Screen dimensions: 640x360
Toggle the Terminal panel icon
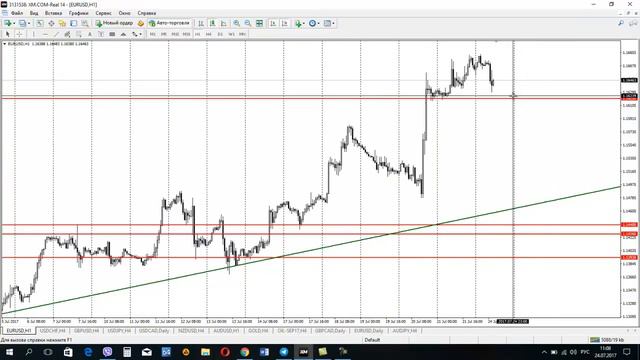pyautogui.click(x=73, y=23)
